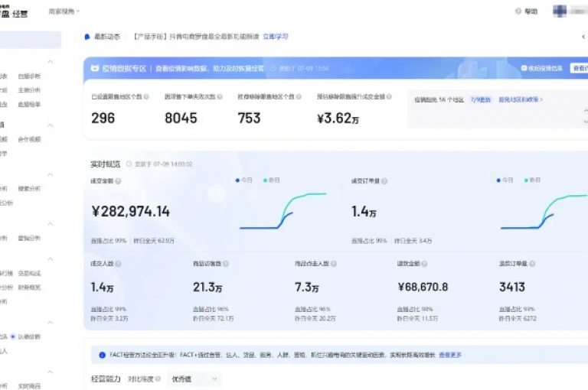Collapse sidebar section containing 达人诊断
This screenshot has height=390, width=588.
click(x=50, y=323)
